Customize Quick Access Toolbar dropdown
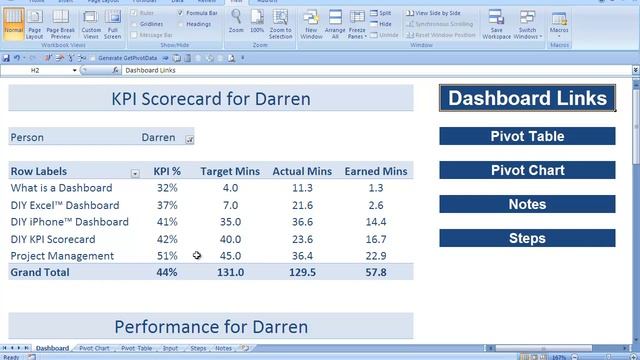This screenshot has width=640, height=360. (242, 58)
